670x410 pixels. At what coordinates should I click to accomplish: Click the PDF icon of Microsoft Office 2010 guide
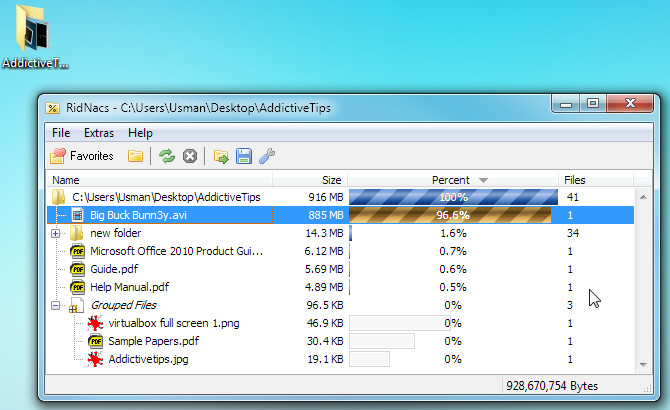click(77, 251)
